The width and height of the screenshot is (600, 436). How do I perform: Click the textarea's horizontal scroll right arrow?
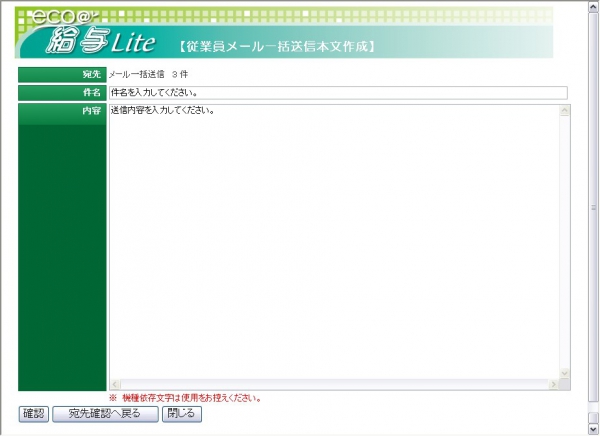click(553, 384)
